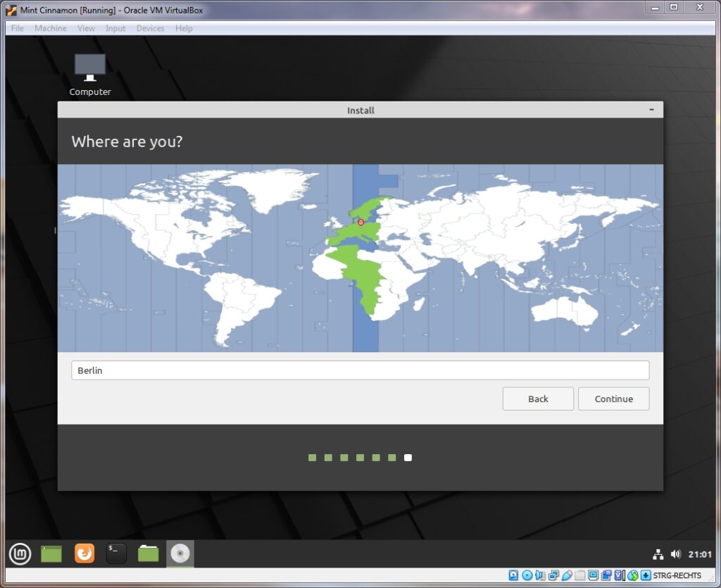Open the Devices menu
Image resolution: width=721 pixels, height=588 pixels.
coord(150,28)
